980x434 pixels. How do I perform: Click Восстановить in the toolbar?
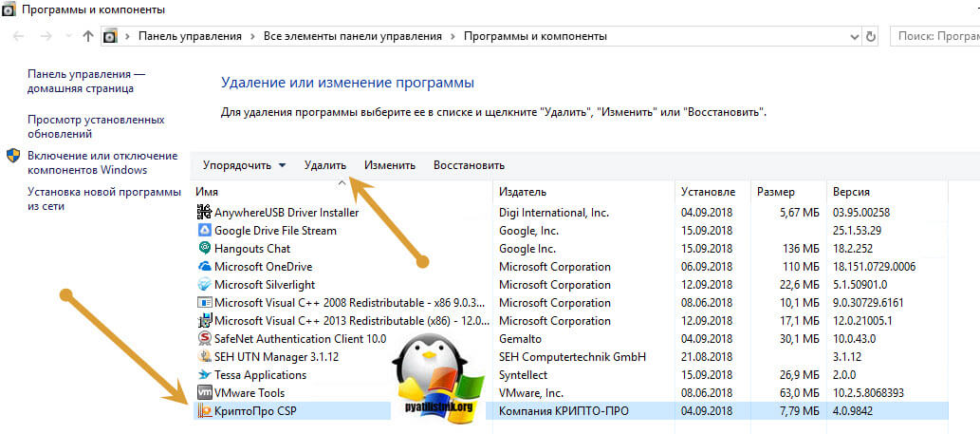coord(469,165)
